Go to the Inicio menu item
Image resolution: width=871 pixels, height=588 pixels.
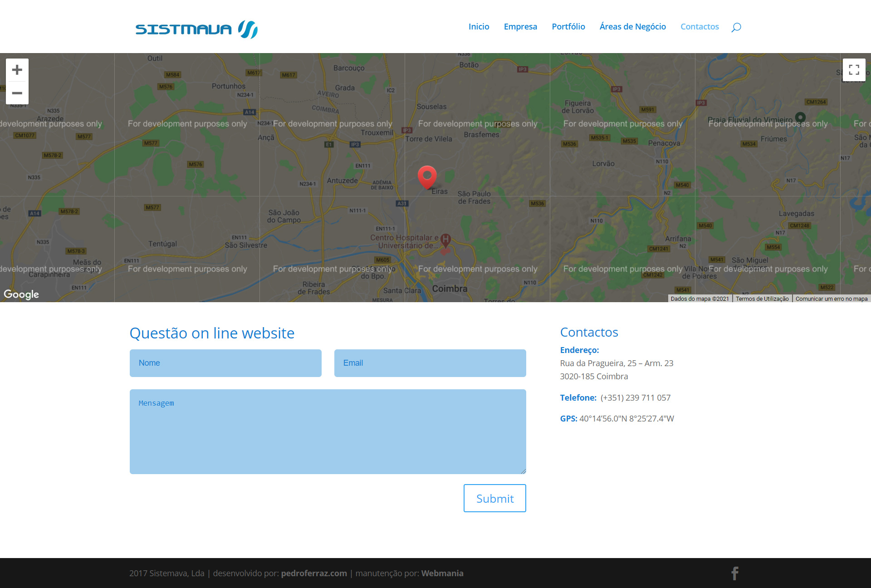point(479,27)
